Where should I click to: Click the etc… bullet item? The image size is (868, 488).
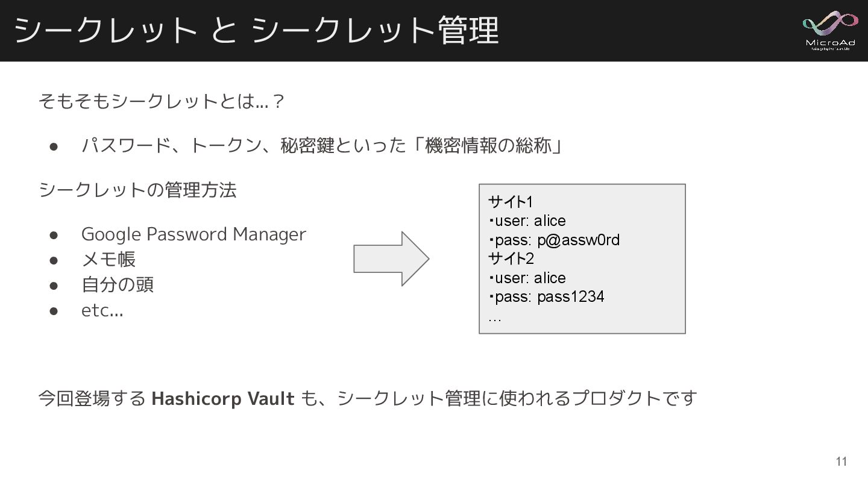(102, 310)
